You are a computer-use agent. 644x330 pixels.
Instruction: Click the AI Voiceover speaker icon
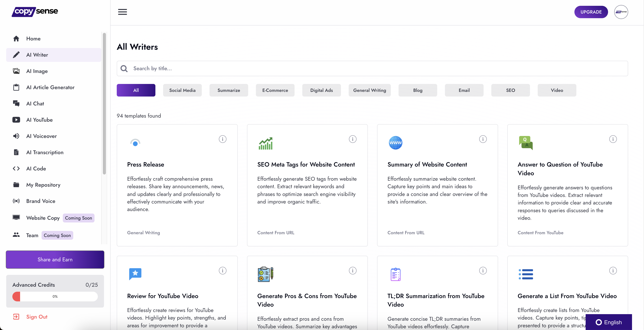[16, 136]
